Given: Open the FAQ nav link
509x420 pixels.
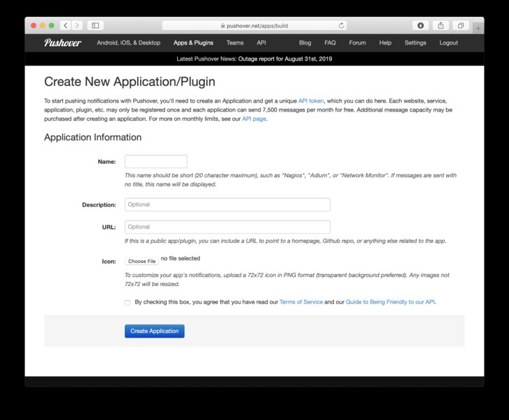Looking at the screenshot, I should 330,43.
